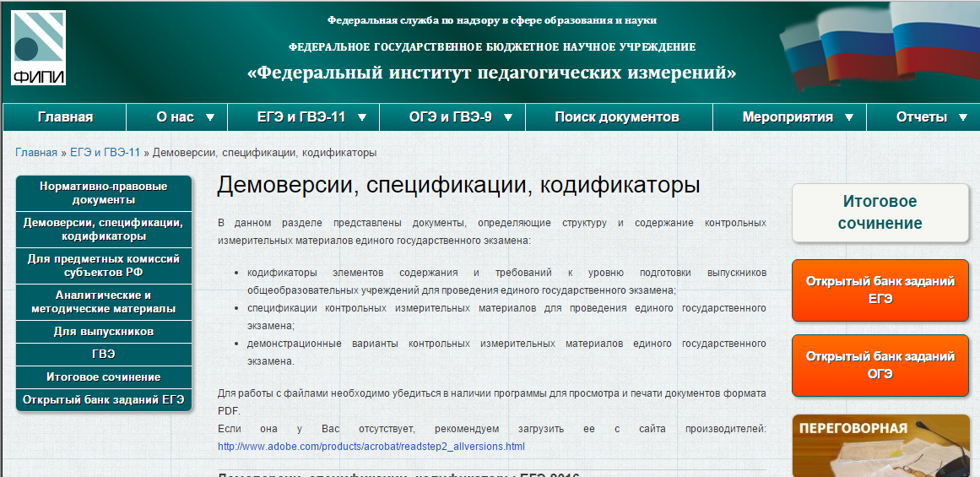Select Для выпускников in sidebar

coord(103,332)
